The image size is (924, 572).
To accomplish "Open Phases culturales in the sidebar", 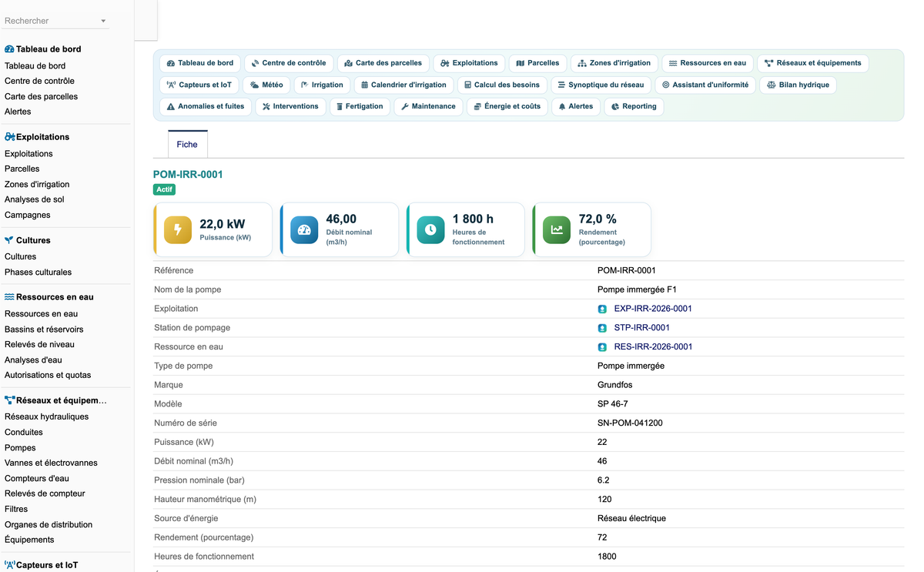I will click(x=38, y=273).
